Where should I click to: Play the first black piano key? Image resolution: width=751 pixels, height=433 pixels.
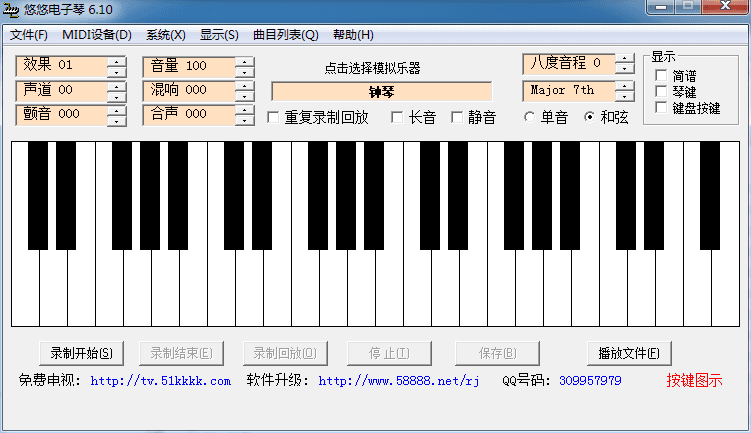coord(38,195)
